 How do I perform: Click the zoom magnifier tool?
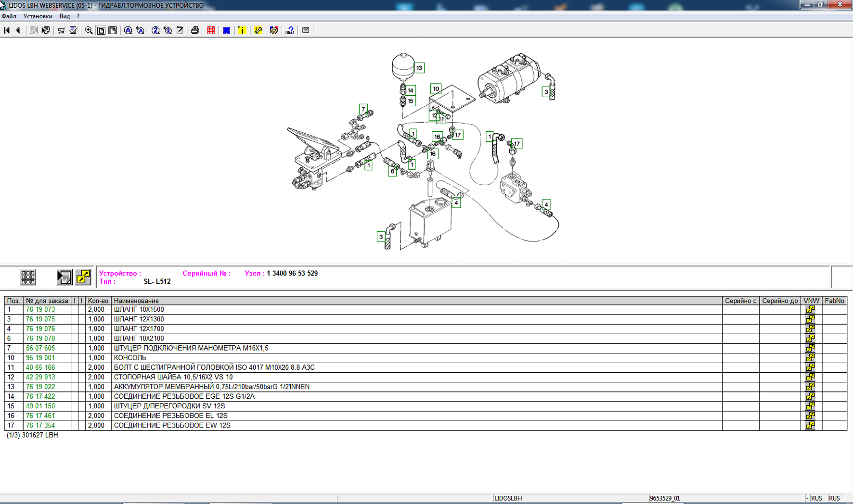(x=89, y=30)
